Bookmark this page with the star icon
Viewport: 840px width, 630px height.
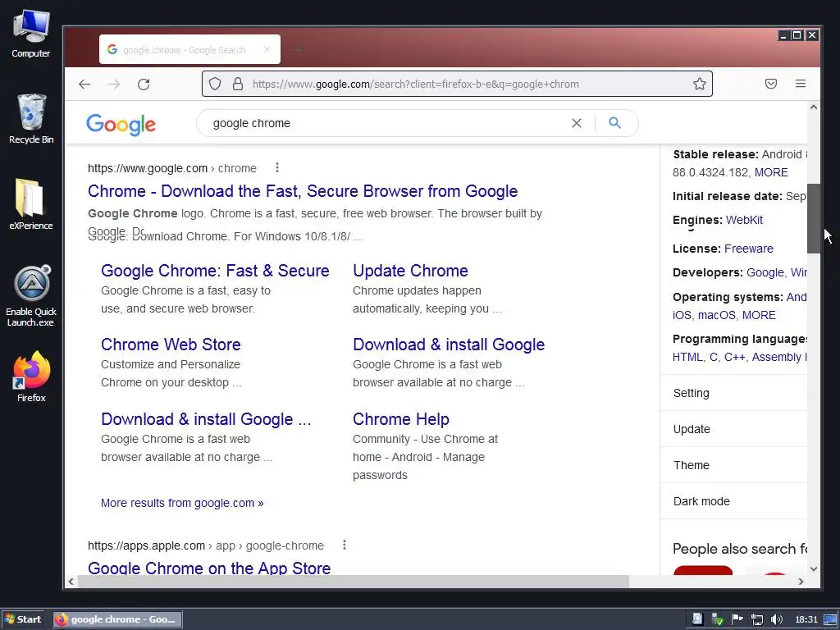699,84
